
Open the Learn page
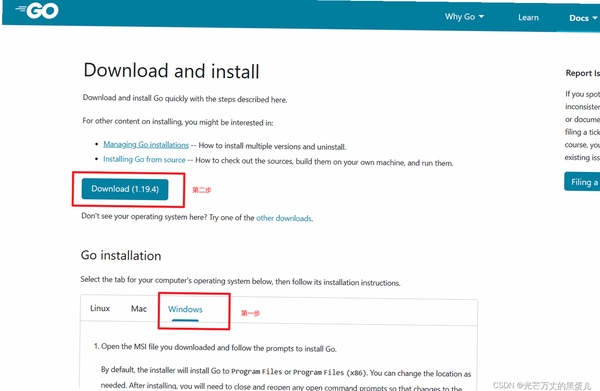click(x=528, y=18)
